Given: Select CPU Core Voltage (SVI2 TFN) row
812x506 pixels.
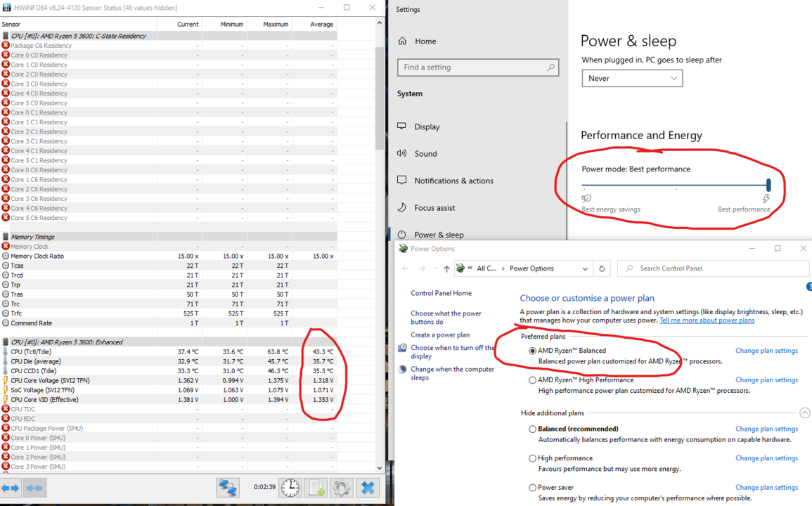Looking at the screenshot, I should (168, 380).
